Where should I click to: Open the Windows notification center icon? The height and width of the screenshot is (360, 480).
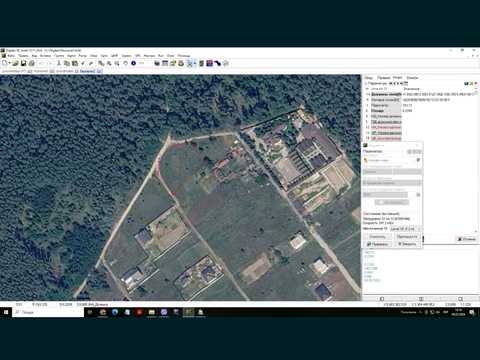(472, 312)
